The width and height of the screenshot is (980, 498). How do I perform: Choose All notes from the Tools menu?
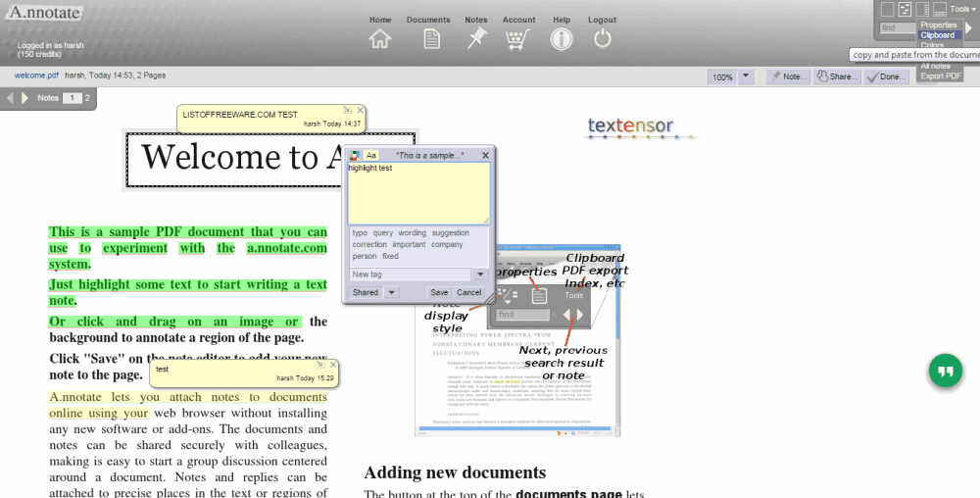[936, 66]
